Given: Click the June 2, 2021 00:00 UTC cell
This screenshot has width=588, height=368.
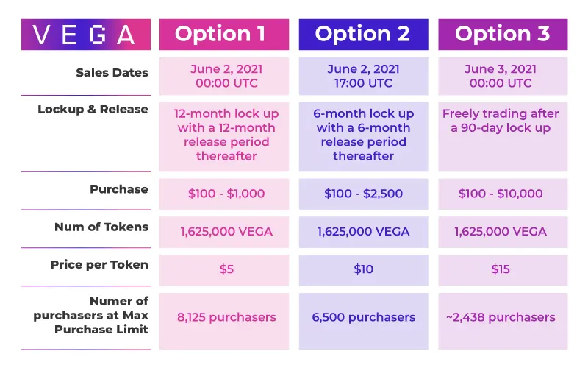Looking at the screenshot, I should click(x=224, y=76).
